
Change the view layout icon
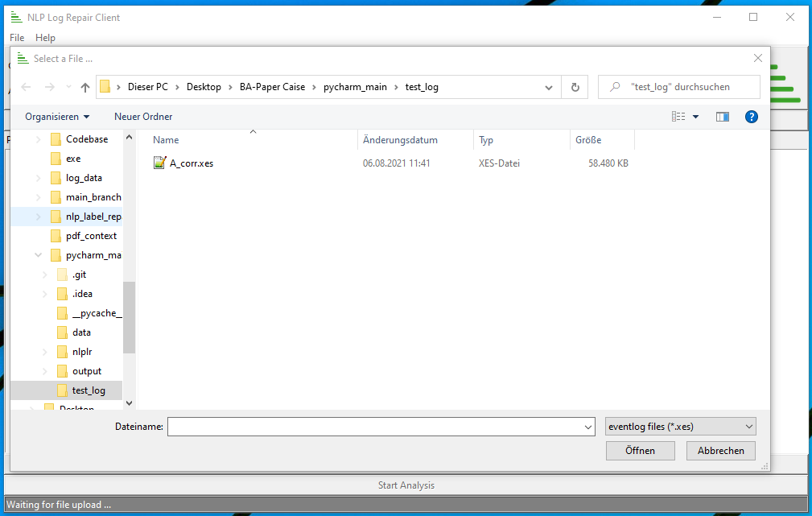pyautogui.click(x=678, y=117)
